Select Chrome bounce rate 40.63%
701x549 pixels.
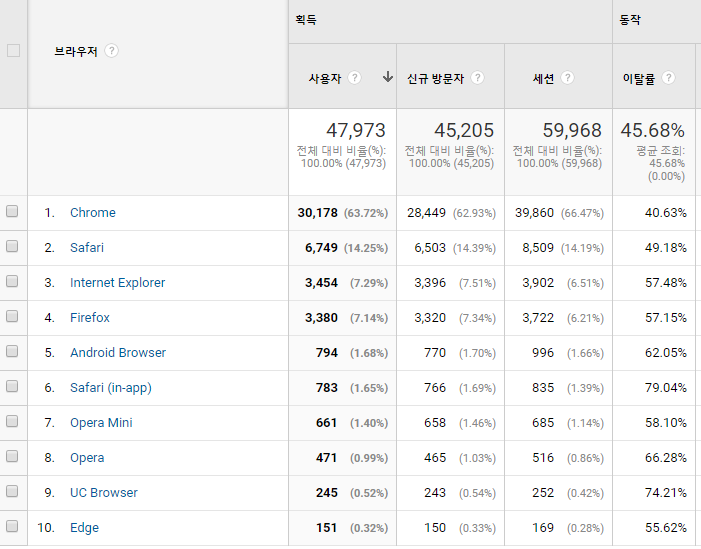tap(666, 213)
